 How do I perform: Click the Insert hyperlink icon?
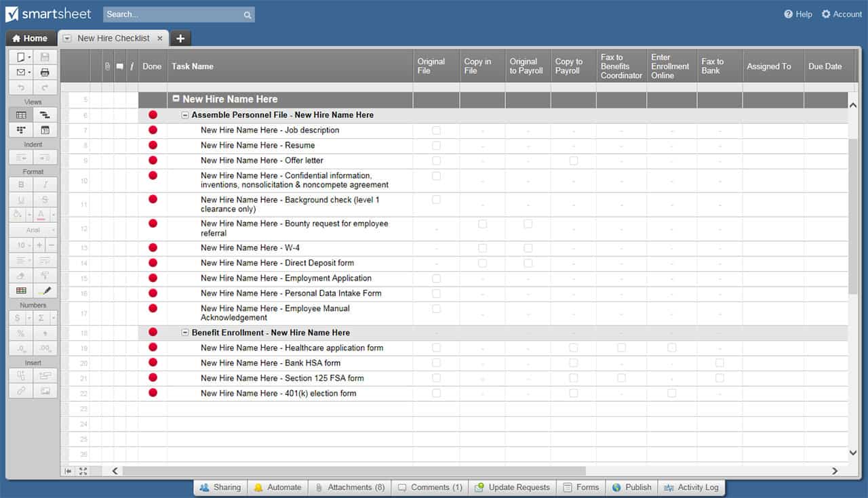[x=21, y=391]
